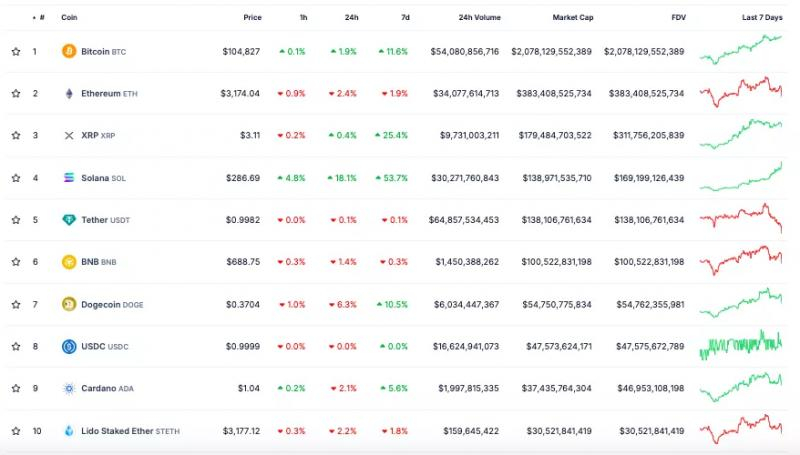Open Ethereum's 7-day sparkline chart
The height and width of the screenshot is (455, 800).
[741, 92]
